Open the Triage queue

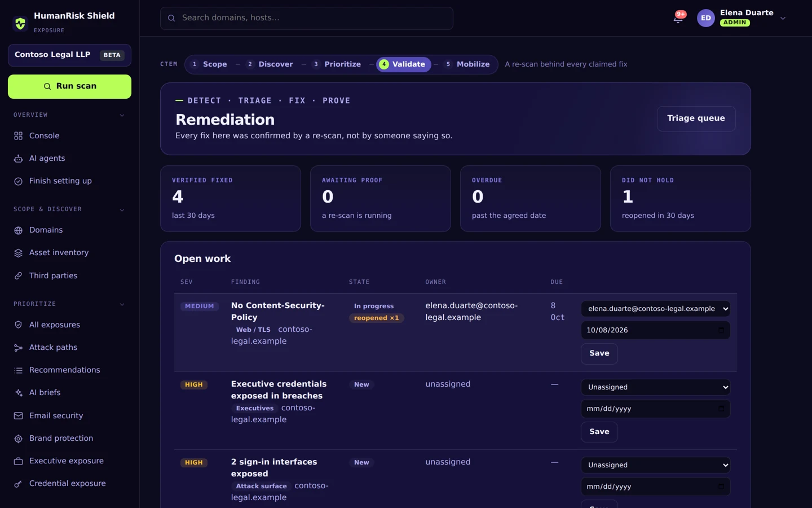(696, 119)
